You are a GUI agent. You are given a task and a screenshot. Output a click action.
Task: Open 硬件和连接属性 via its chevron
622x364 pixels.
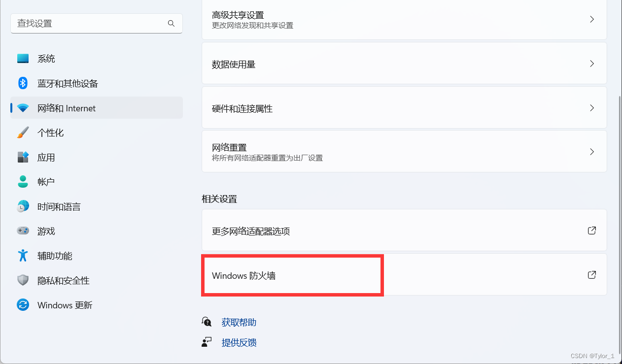point(591,107)
